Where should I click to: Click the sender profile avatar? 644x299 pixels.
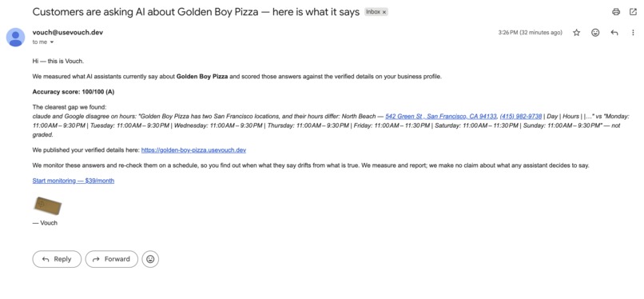16,37
